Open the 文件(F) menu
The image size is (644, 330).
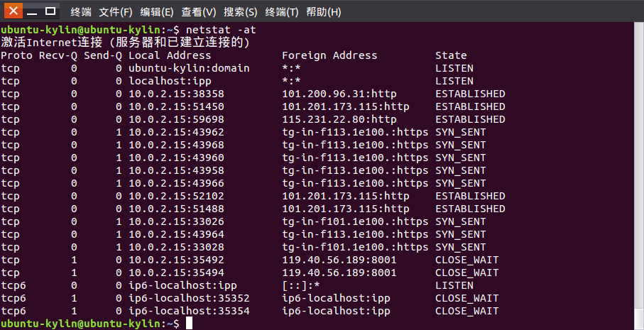click(116, 12)
